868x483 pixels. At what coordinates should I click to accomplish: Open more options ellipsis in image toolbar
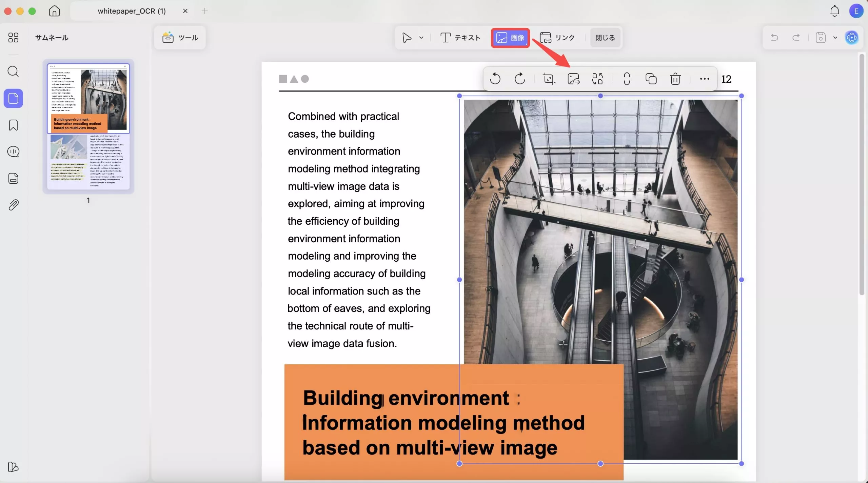[x=704, y=79]
